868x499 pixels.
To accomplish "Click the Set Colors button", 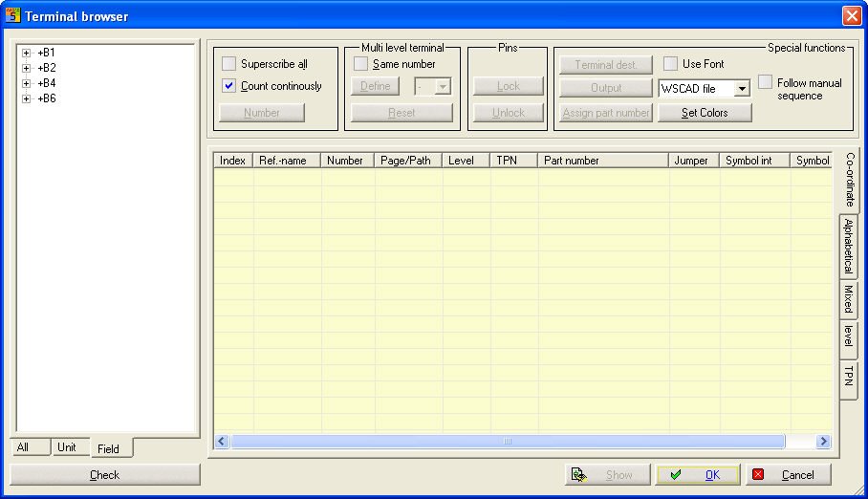I will click(x=705, y=113).
